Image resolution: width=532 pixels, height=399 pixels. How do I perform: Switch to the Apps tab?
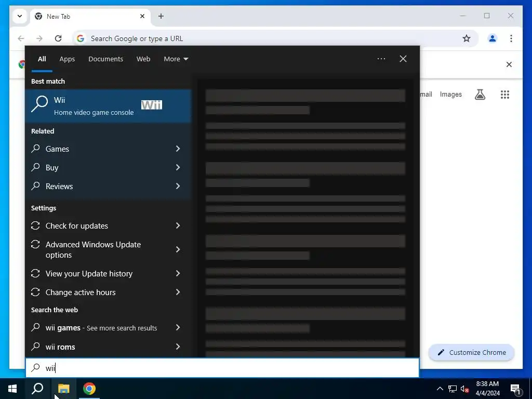pyautogui.click(x=67, y=59)
